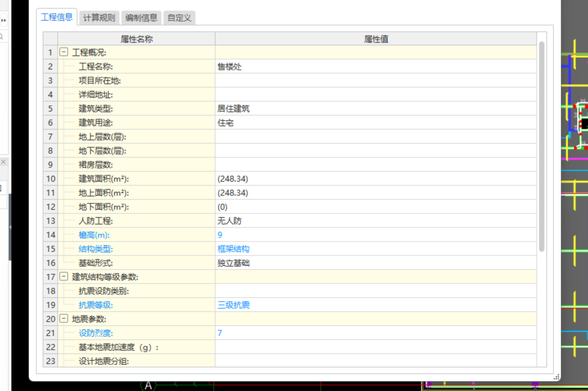
Task: Click the 属性值 column header
Action: [x=376, y=39]
